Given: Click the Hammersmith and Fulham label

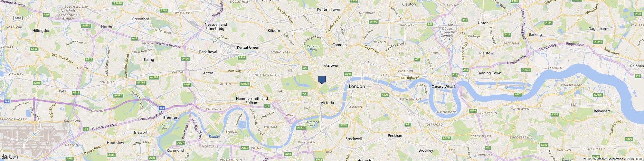Looking at the screenshot, I should pyautogui.click(x=252, y=100).
